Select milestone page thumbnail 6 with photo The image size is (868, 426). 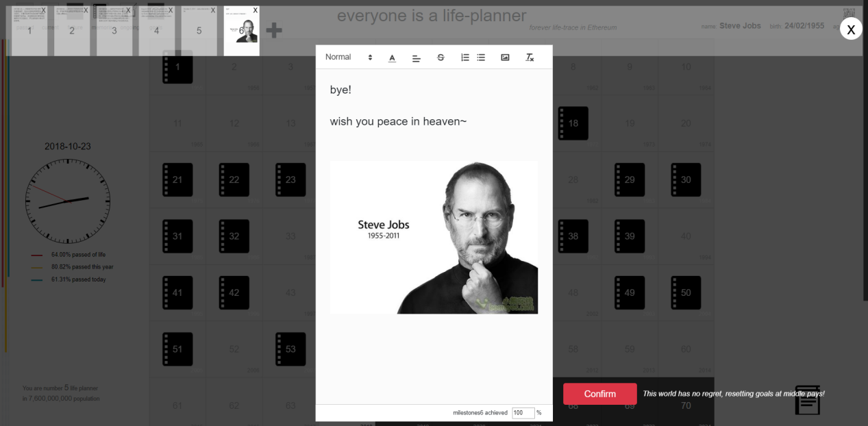[x=242, y=32]
